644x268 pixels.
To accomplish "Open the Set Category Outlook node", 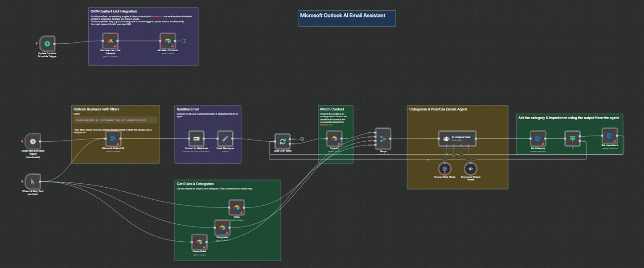I will [538, 139].
